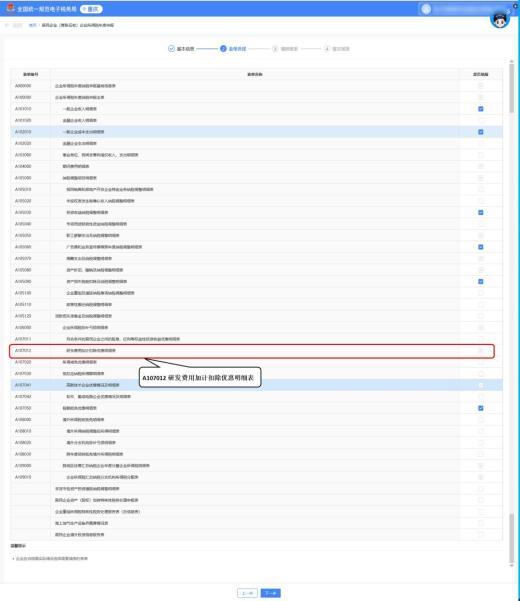The image size is (520, 601).
Task: Tick the A102020 row checkbox
Action: coord(481,143)
